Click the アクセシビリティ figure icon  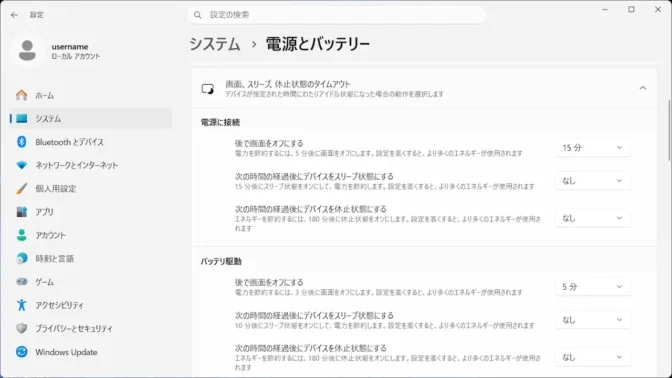21,305
